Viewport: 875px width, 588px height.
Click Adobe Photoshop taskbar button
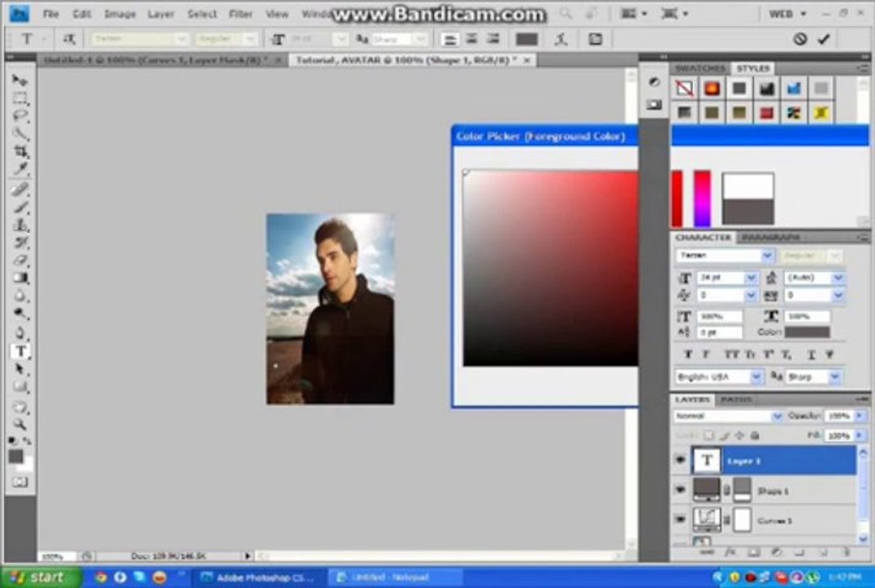click(x=260, y=577)
